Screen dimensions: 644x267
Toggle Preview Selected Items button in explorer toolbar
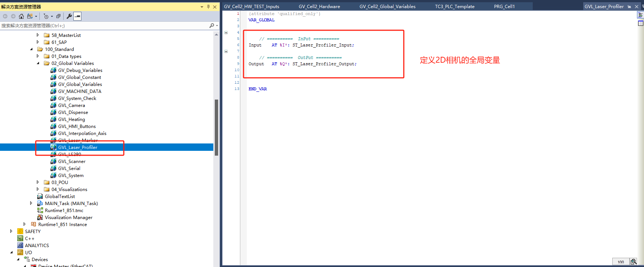pyautogui.click(x=77, y=16)
